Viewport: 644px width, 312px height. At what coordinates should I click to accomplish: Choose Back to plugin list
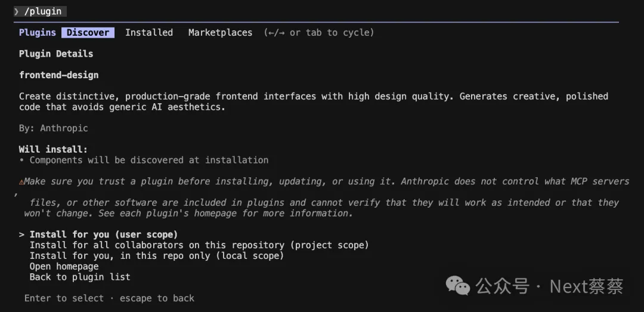click(80, 277)
